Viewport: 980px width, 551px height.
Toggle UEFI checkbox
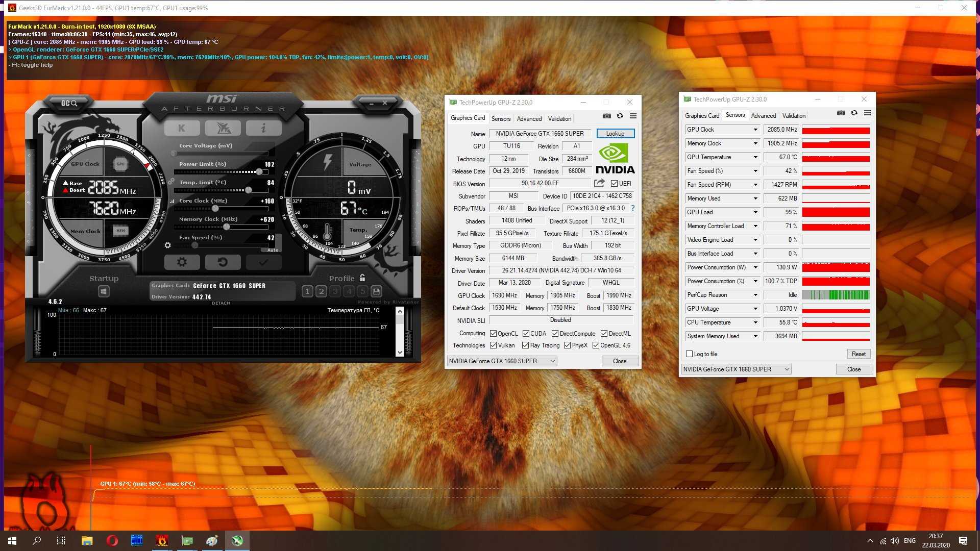point(614,184)
